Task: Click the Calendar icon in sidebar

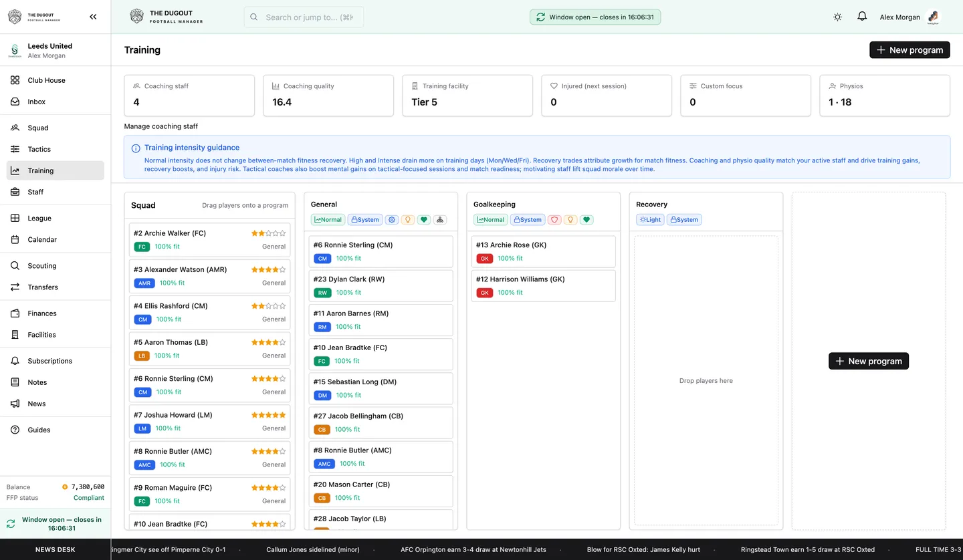Action: pos(15,239)
